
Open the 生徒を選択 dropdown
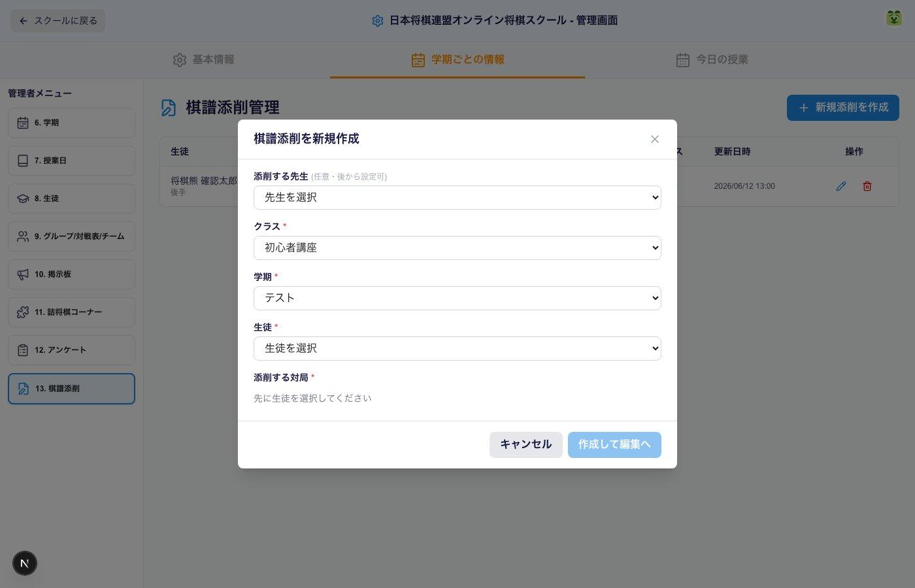[457, 348]
